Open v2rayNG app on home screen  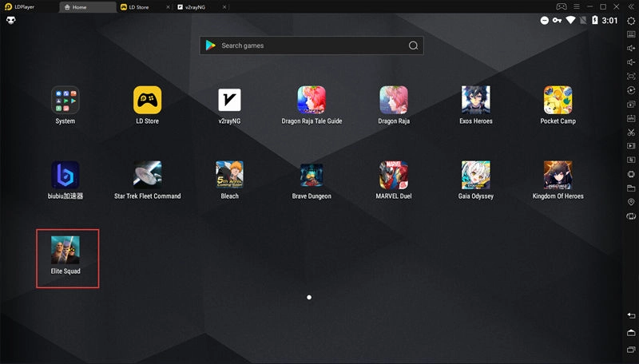tap(229, 100)
